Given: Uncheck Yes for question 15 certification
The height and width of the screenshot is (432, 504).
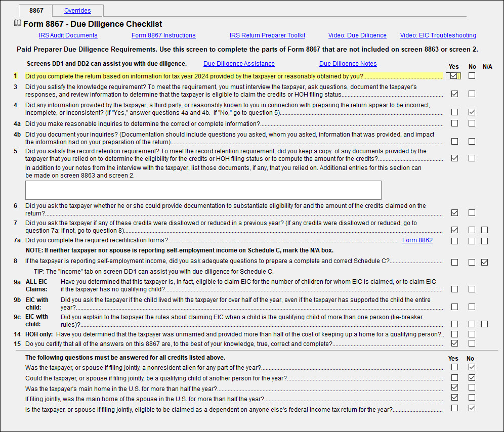Looking at the screenshot, I should click(454, 343).
